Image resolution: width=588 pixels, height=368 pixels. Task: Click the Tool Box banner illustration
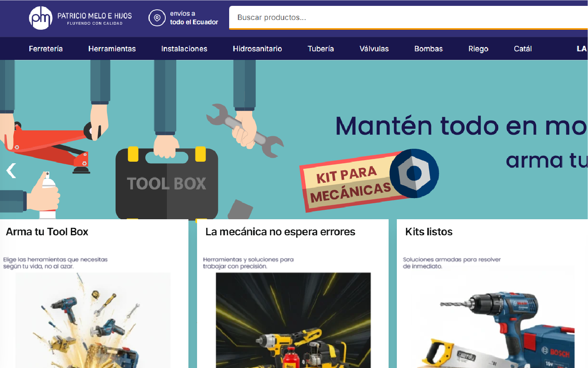coord(167,183)
